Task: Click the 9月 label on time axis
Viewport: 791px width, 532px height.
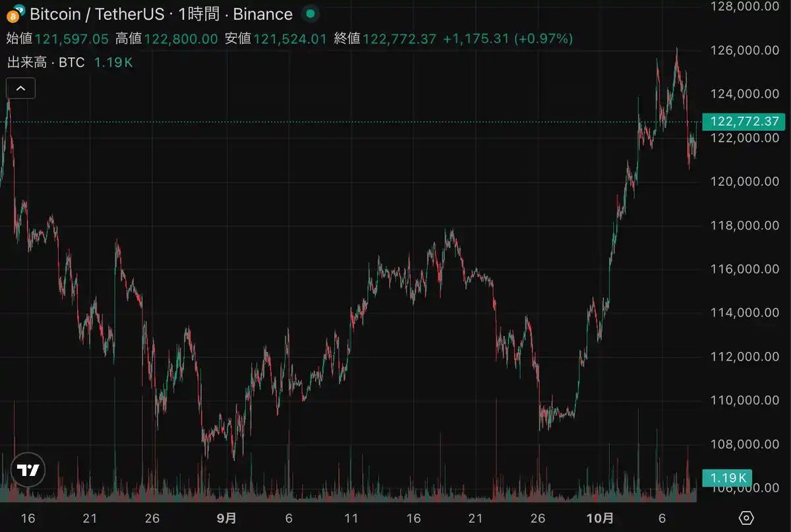Action: 227,518
